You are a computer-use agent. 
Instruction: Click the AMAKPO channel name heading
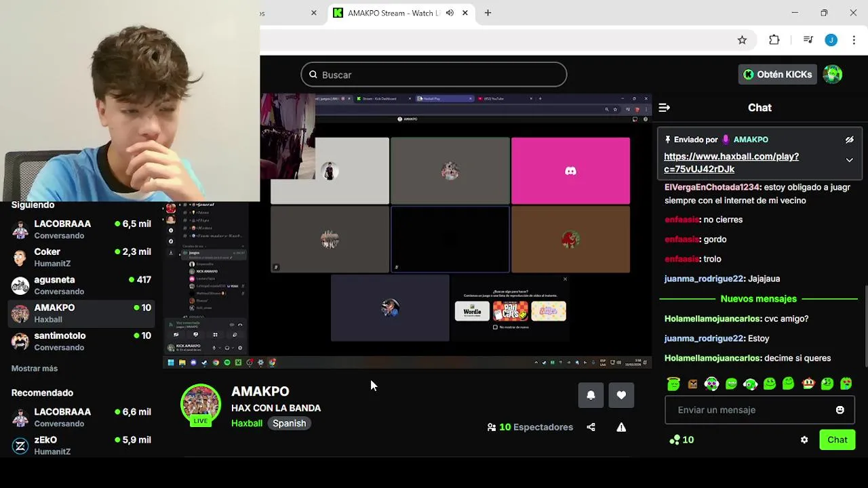click(x=260, y=391)
